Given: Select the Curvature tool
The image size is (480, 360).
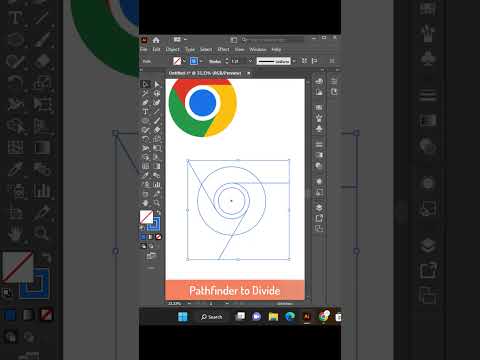Looking at the screenshot, I should pyautogui.click(x=157, y=102).
